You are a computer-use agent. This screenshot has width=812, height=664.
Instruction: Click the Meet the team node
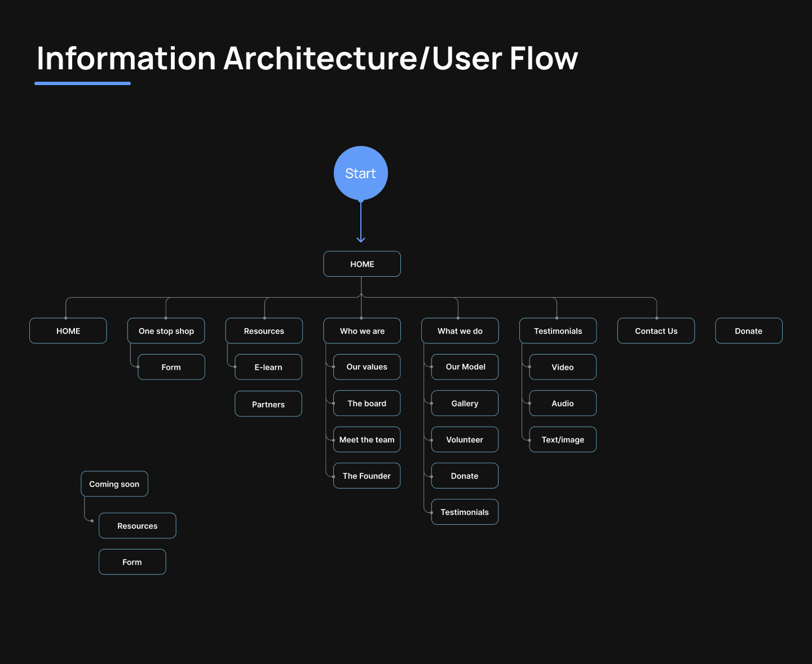coord(367,439)
